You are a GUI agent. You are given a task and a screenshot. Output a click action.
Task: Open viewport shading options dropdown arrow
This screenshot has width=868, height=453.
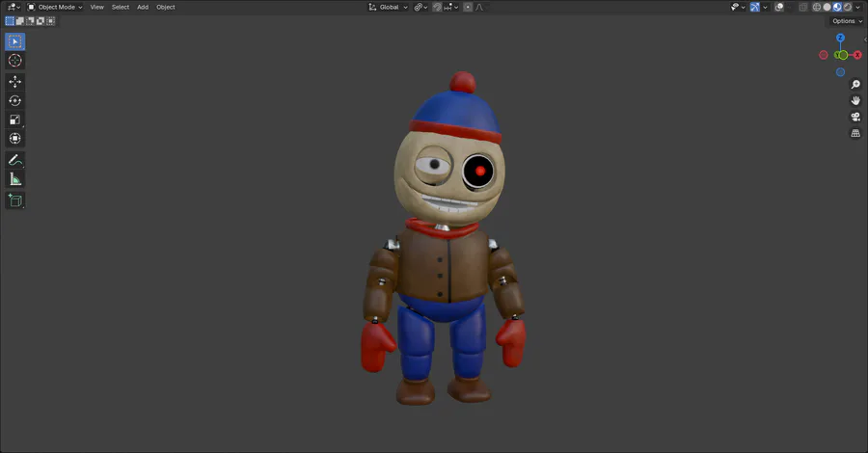pyautogui.click(x=858, y=7)
